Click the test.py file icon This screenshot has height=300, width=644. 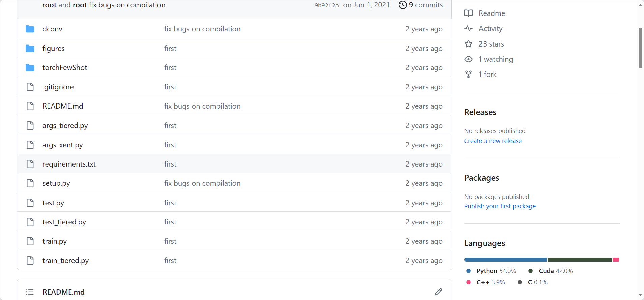(x=30, y=203)
